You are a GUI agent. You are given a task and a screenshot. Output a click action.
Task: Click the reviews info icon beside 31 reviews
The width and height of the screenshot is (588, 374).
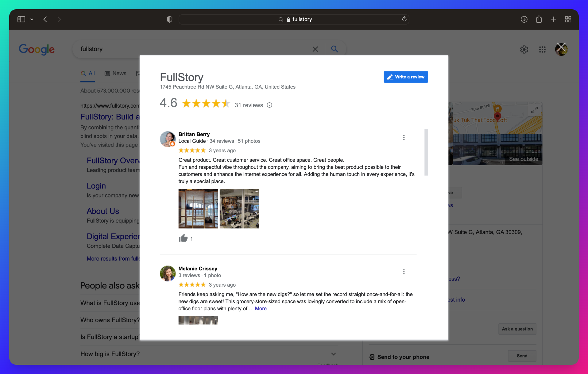(x=269, y=105)
